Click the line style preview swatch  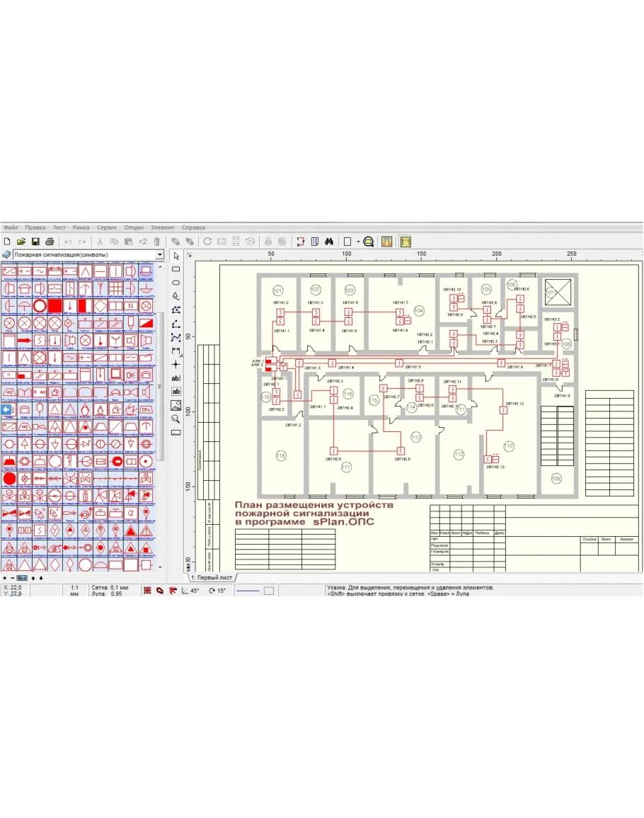[x=248, y=591]
